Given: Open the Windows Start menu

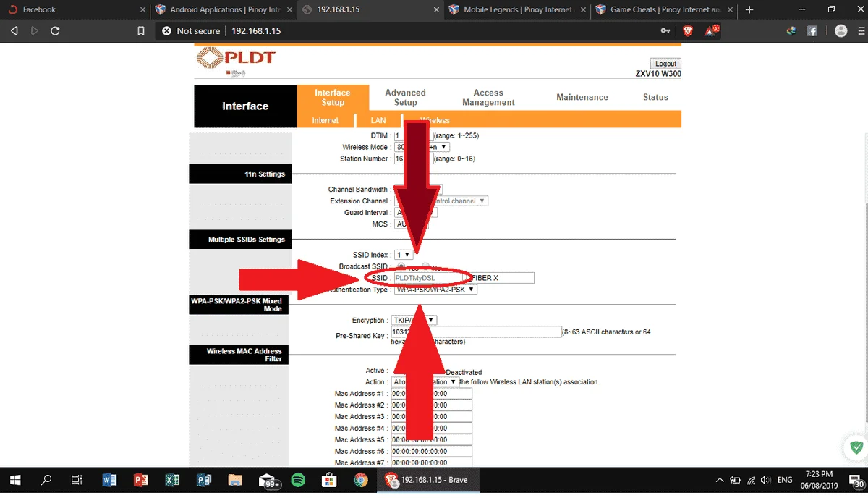Looking at the screenshot, I should 14,479.
